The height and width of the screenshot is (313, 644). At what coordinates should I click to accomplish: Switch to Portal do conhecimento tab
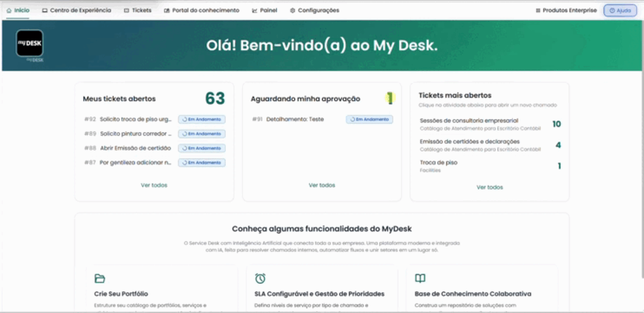pyautogui.click(x=202, y=10)
